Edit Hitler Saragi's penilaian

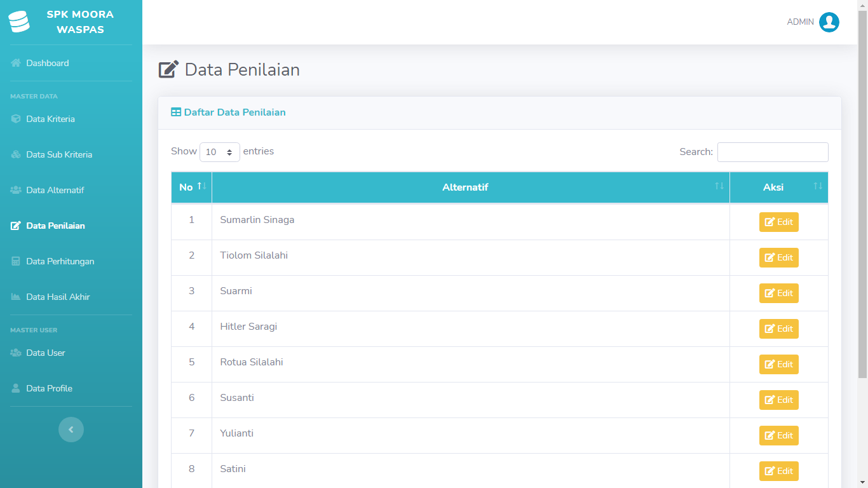778,329
